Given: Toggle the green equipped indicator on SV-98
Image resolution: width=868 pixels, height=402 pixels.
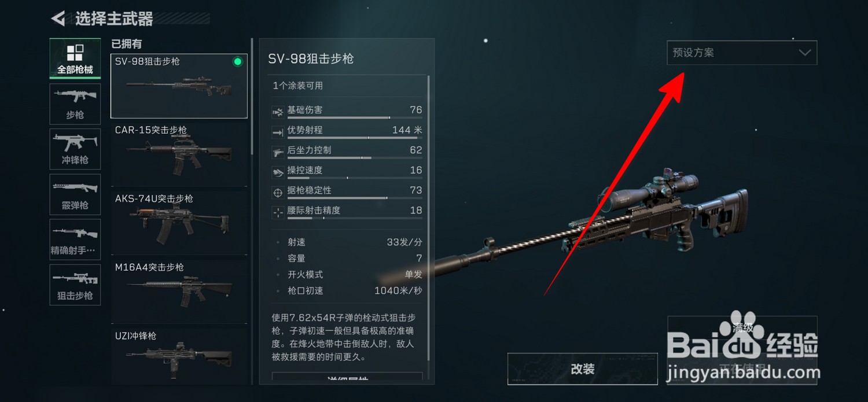Looking at the screenshot, I should (237, 62).
